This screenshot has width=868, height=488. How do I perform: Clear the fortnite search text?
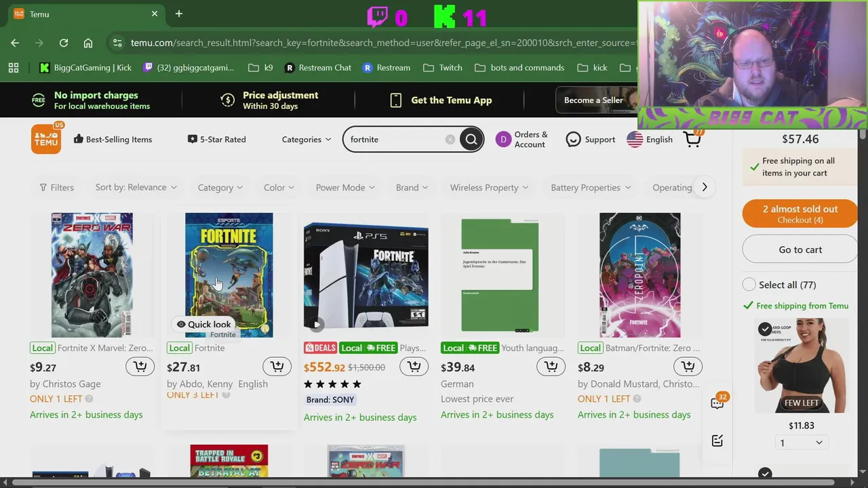click(450, 140)
